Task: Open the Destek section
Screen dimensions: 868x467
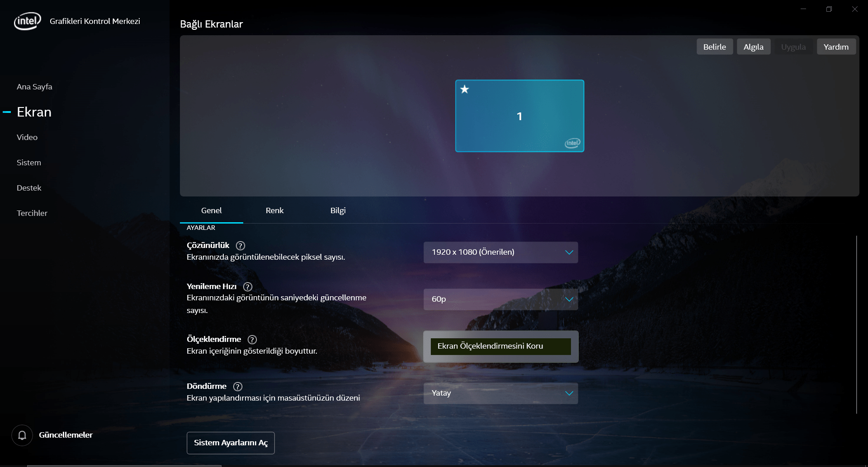Action: click(x=29, y=188)
